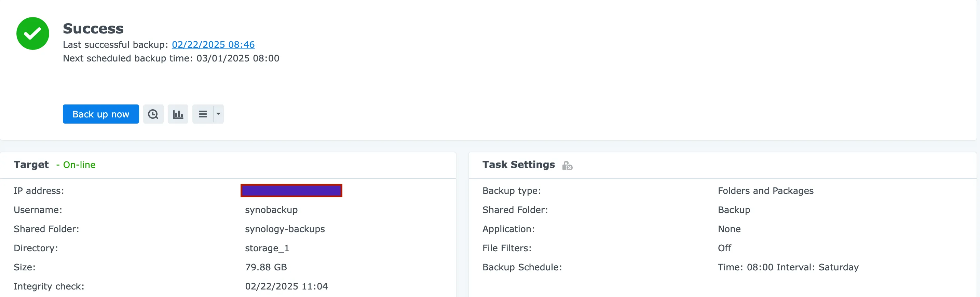Select the synobackup username value
Screen dimensions: 980x297
pos(271,210)
